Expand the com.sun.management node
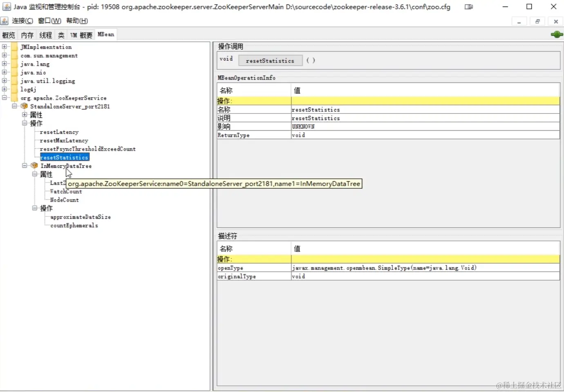The height and width of the screenshot is (392, 564). 4,55
